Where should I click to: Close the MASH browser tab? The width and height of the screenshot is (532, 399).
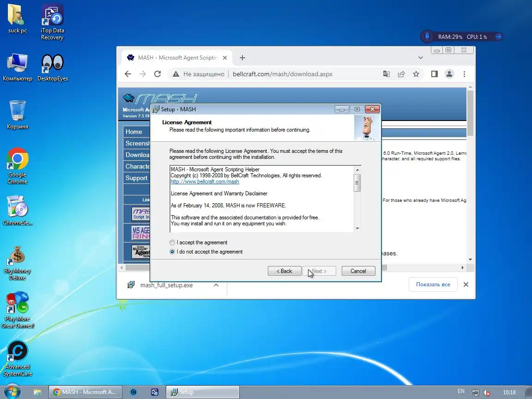click(224, 58)
